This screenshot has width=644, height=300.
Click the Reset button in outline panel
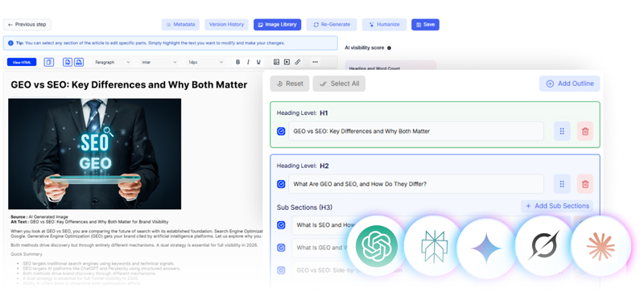point(290,84)
